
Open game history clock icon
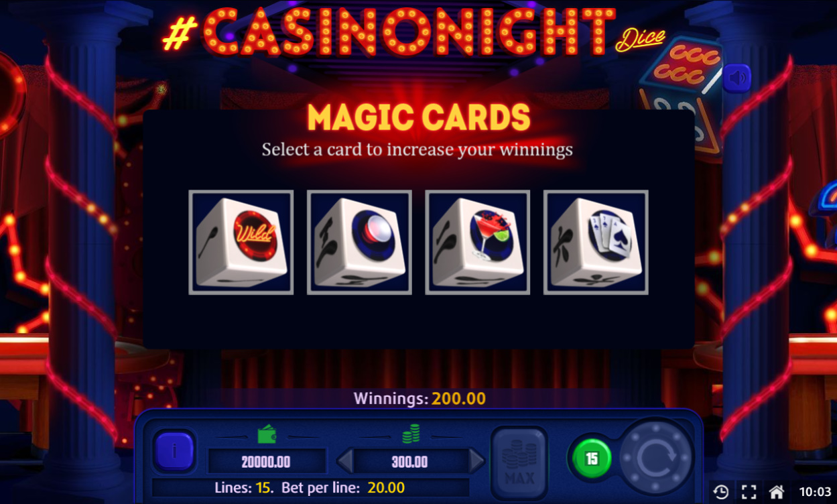pos(721,492)
